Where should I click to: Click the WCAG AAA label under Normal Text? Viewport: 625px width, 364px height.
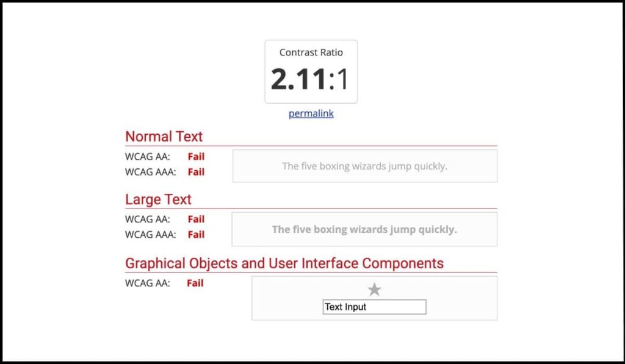coord(150,172)
